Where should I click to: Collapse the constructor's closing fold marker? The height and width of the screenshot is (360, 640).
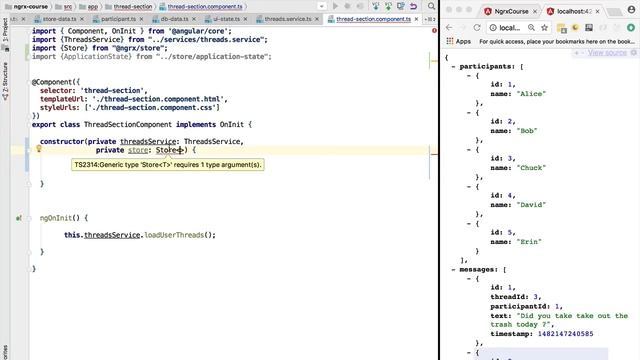(29, 184)
